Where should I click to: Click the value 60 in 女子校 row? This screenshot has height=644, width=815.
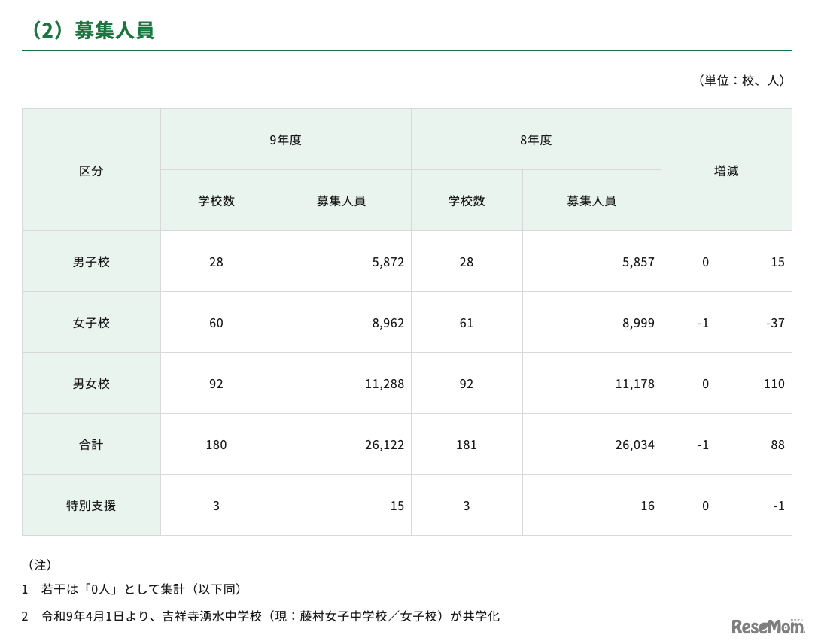216,323
